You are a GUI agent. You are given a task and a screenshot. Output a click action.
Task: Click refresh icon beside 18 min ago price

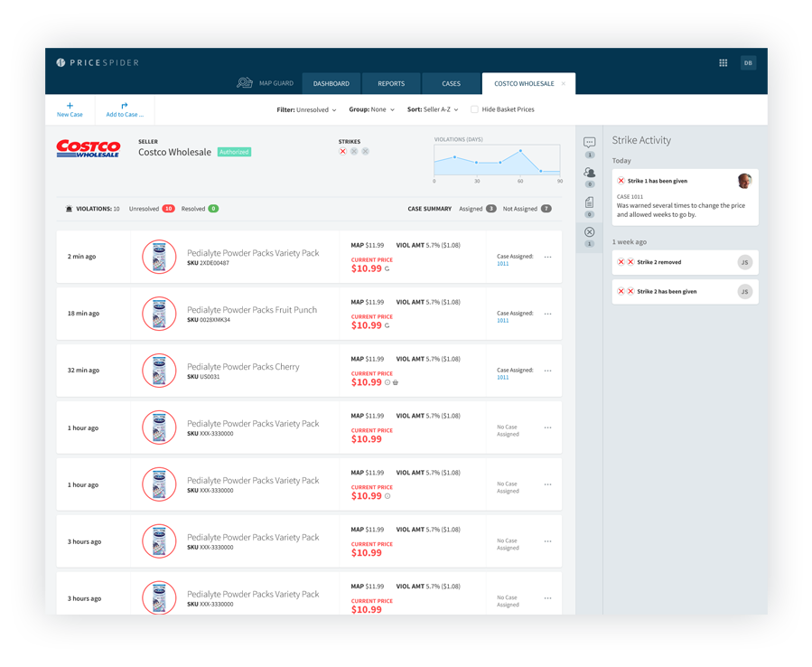pos(387,326)
